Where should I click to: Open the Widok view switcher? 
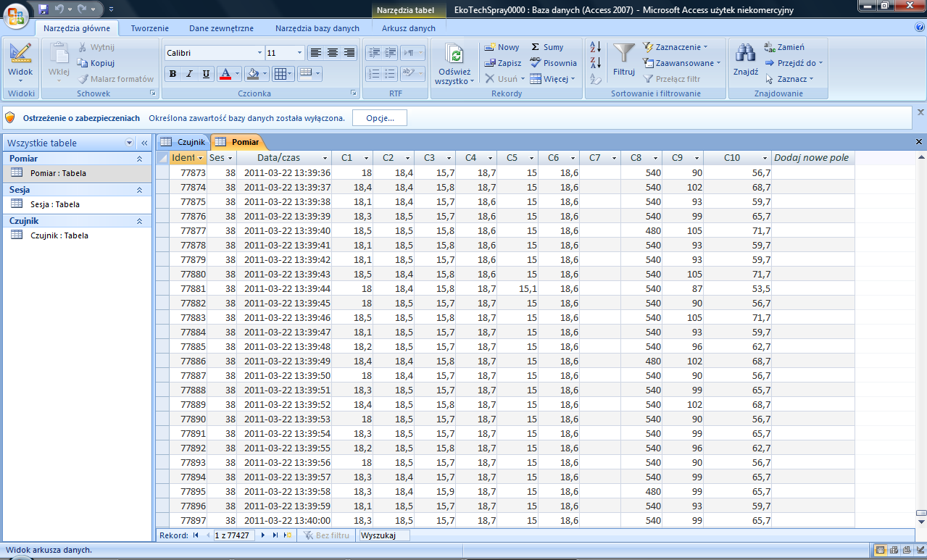(20, 63)
